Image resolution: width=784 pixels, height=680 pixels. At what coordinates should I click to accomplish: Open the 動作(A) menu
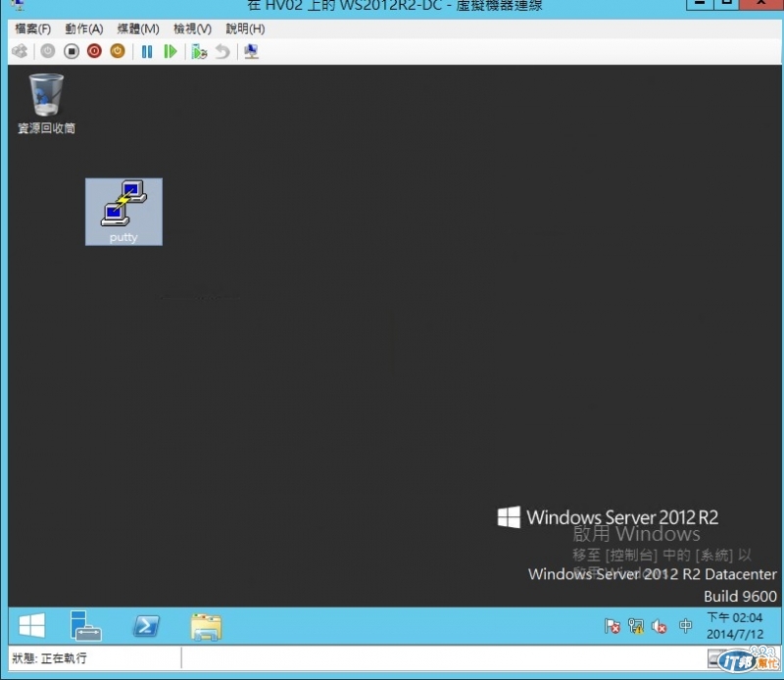tap(84, 29)
